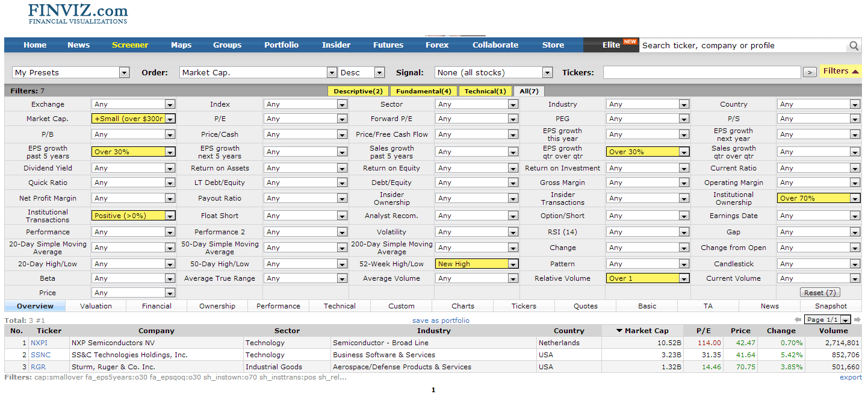This screenshot has width=868, height=397.
Task: Open the Beta filter dropdown
Action: click(x=134, y=278)
